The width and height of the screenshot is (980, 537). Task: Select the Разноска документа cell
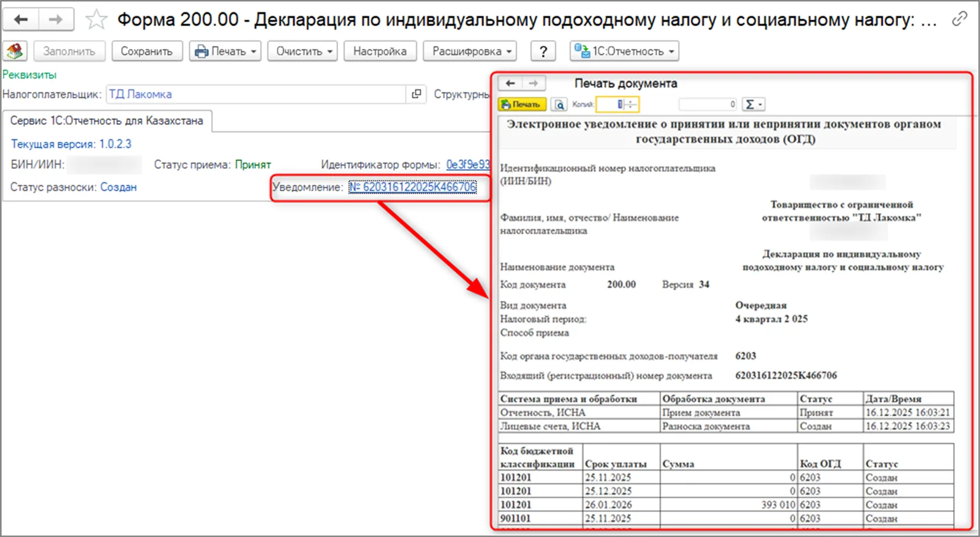(x=729, y=426)
